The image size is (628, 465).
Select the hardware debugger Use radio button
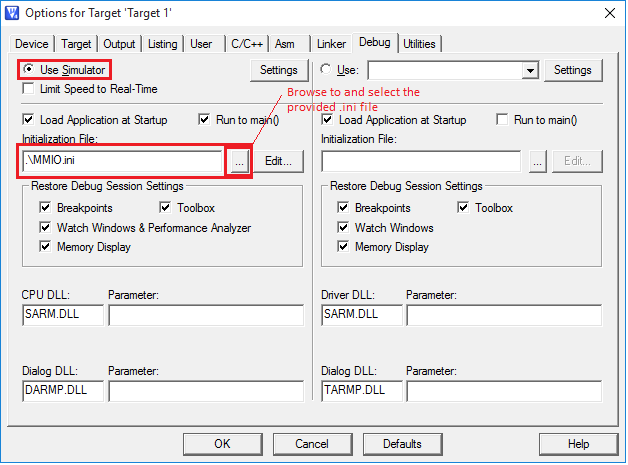point(328,70)
